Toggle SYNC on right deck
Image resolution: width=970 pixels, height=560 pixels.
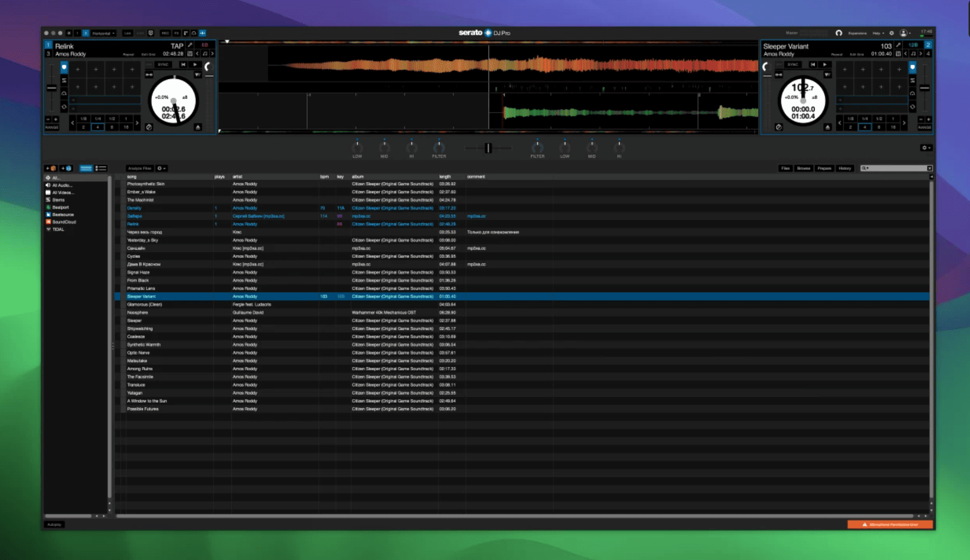[x=793, y=64]
